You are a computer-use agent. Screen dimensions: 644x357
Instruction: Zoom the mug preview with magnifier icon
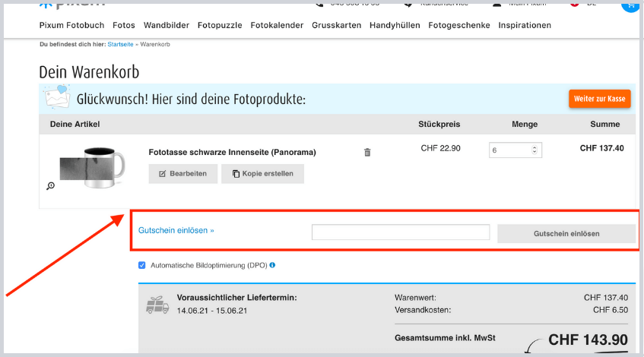[50, 186]
